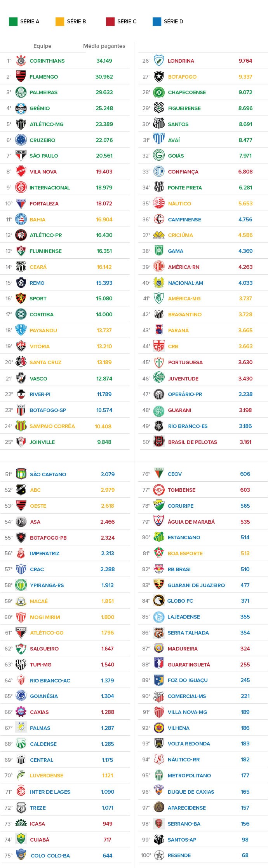Click the Corinthians club crest

click(21, 61)
